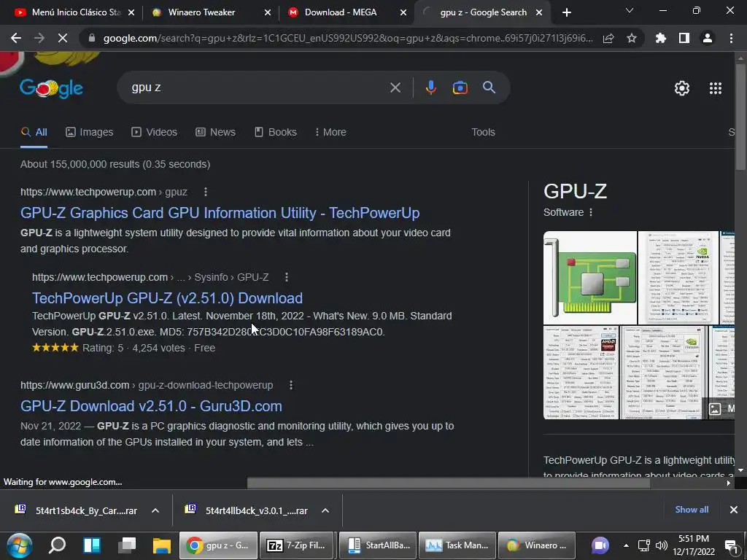Open the Chrome extensions puzzle icon

pos(661,38)
